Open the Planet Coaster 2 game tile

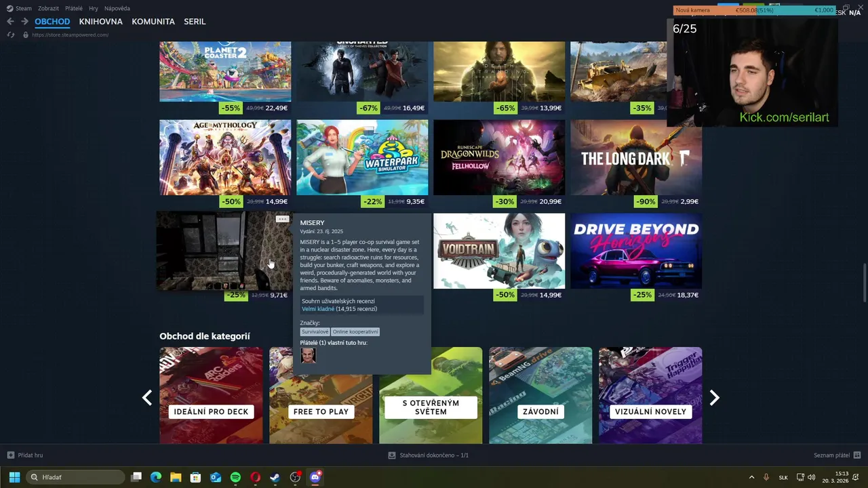pyautogui.click(x=225, y=71)
